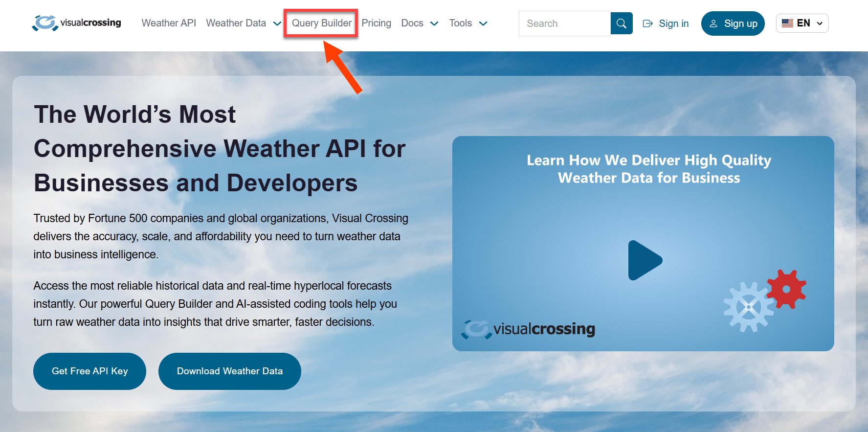
Task: Open the Weather API nav link
Action: (x=169, y=23)
